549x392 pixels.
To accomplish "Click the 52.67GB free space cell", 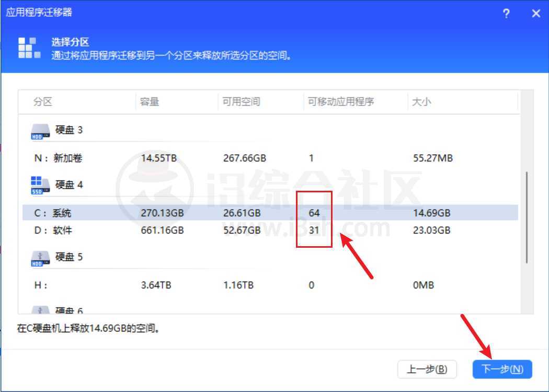I will click(242, 230).
